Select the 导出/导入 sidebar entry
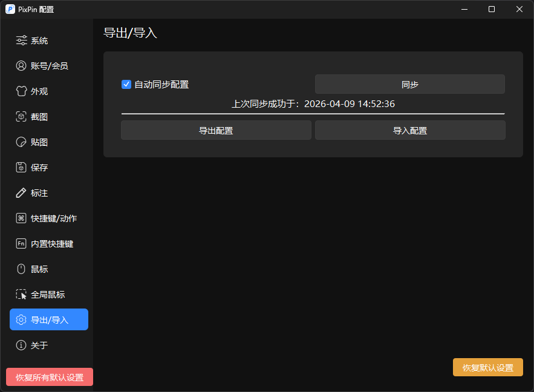The image size is (534, 392). click(x=48, y=319)
